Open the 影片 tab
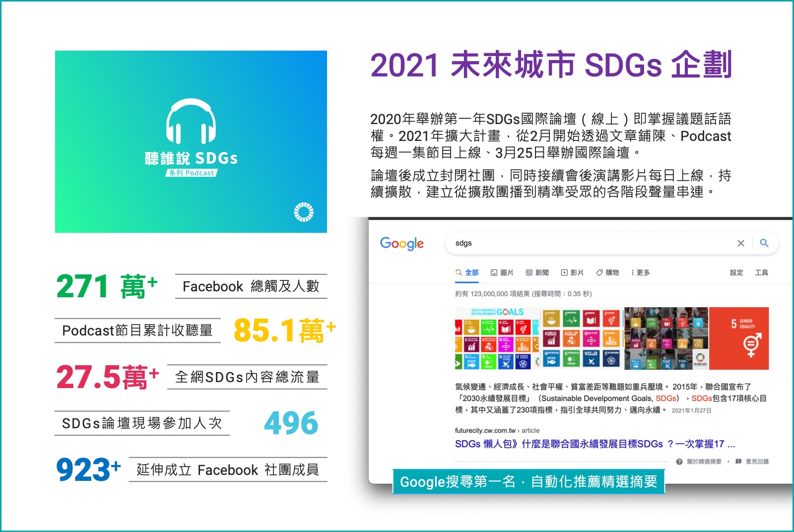The height and width of the screenshot is (532, 794). click(x=572, y=272)
